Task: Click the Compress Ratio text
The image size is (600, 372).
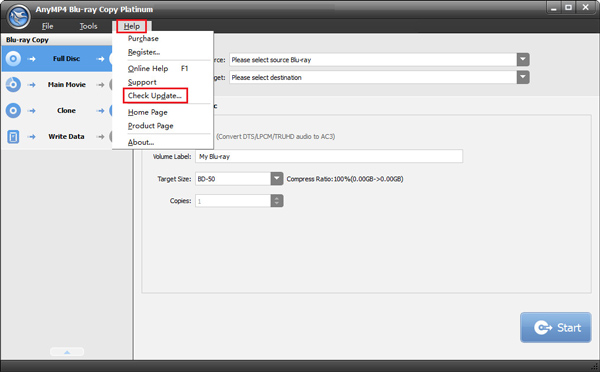Action: (x=345, y=179)
